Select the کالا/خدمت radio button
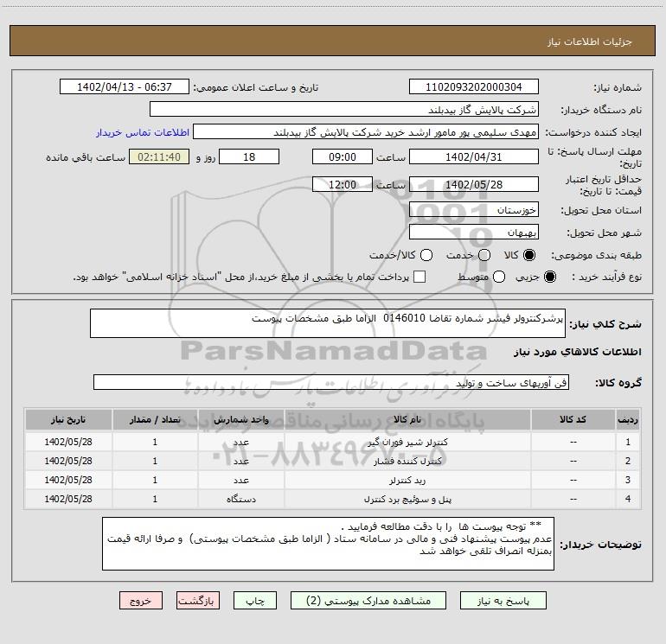666x644 pixels. [x=426, y=255]
